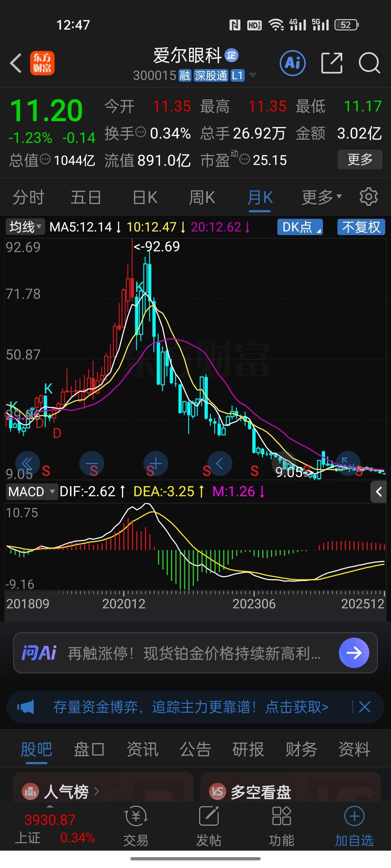
Task: Close the 存量资金博弈 banner
Action: [364, 707]
